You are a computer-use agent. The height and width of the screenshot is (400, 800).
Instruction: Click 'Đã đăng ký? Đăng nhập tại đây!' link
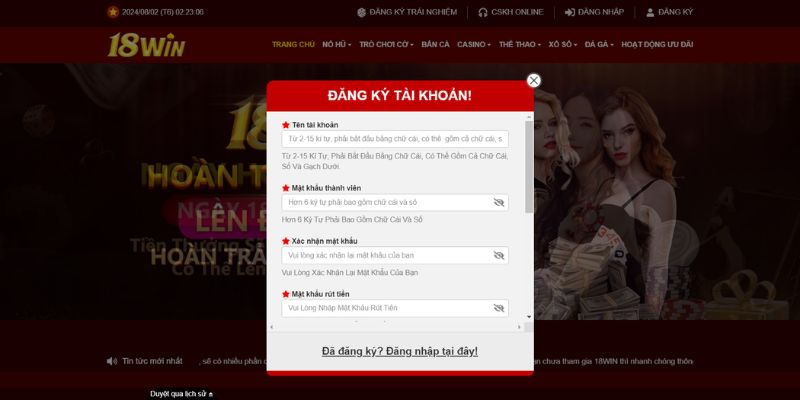(x=400, y=352)
